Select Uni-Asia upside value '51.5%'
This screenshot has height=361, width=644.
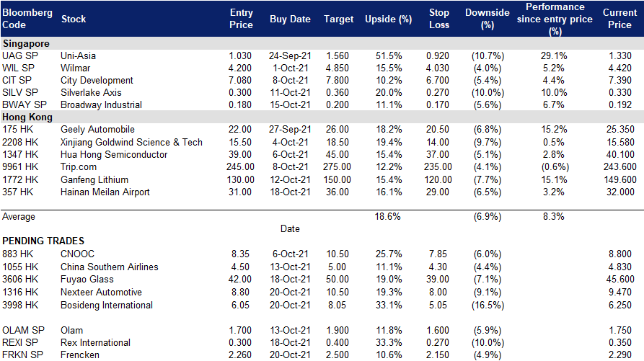pos(389,55)
